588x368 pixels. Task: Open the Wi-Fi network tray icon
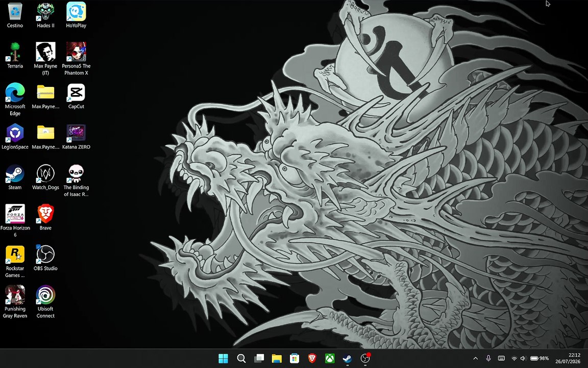click(x=514, y=359)
